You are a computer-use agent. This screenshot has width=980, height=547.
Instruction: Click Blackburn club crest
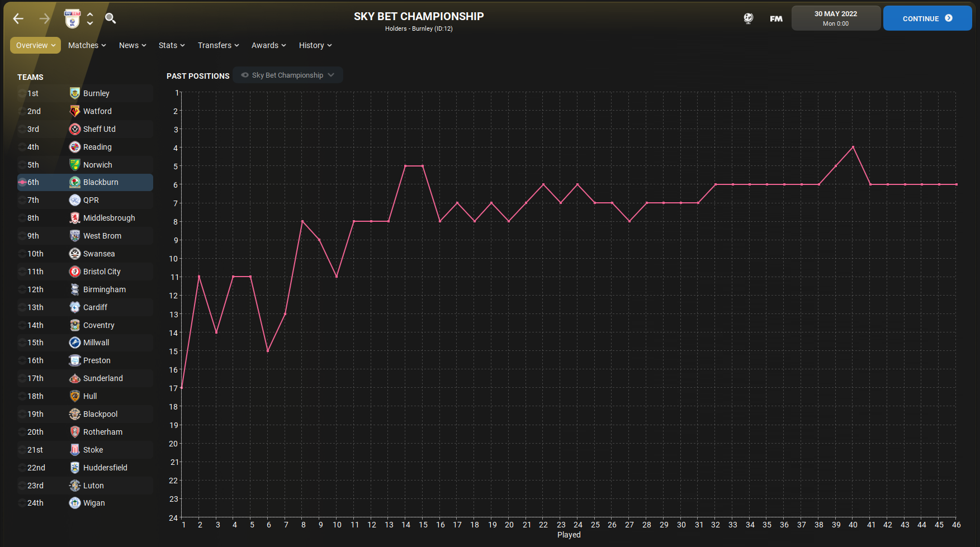pyautogui.click(x=75, y=182)
